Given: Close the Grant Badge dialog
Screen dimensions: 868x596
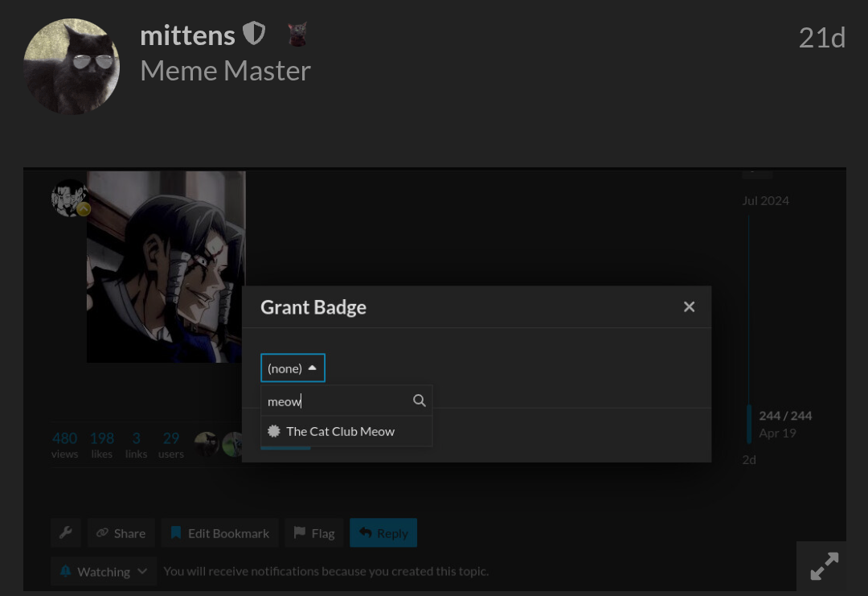Looking at the screenshot, I should click(689, 307).
